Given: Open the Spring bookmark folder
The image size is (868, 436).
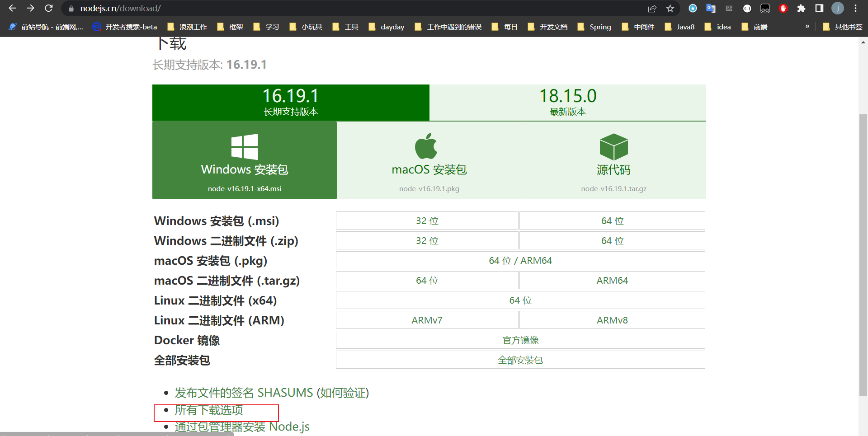Looking at the screenshot, I should coord(594,27).
